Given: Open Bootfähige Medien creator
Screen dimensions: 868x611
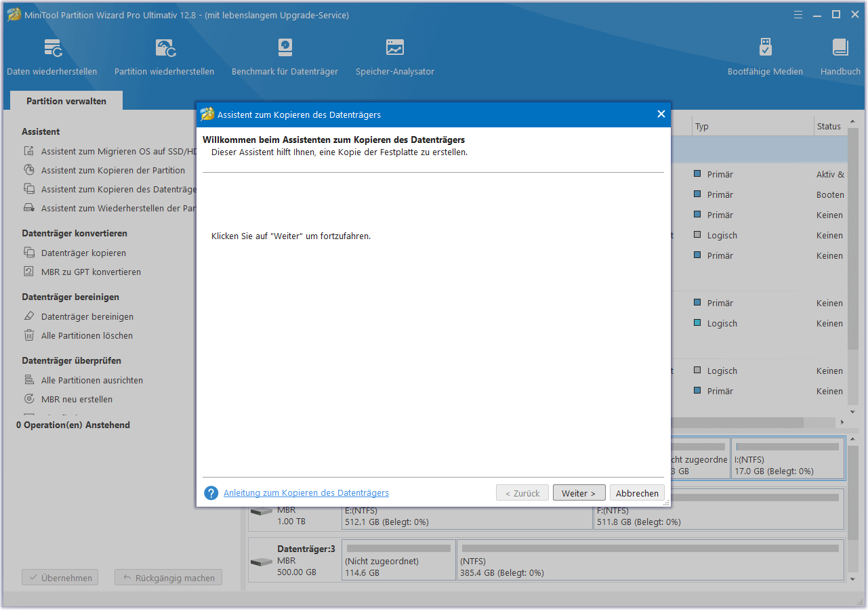Looking at the screenshot, I should click(765, 57).
